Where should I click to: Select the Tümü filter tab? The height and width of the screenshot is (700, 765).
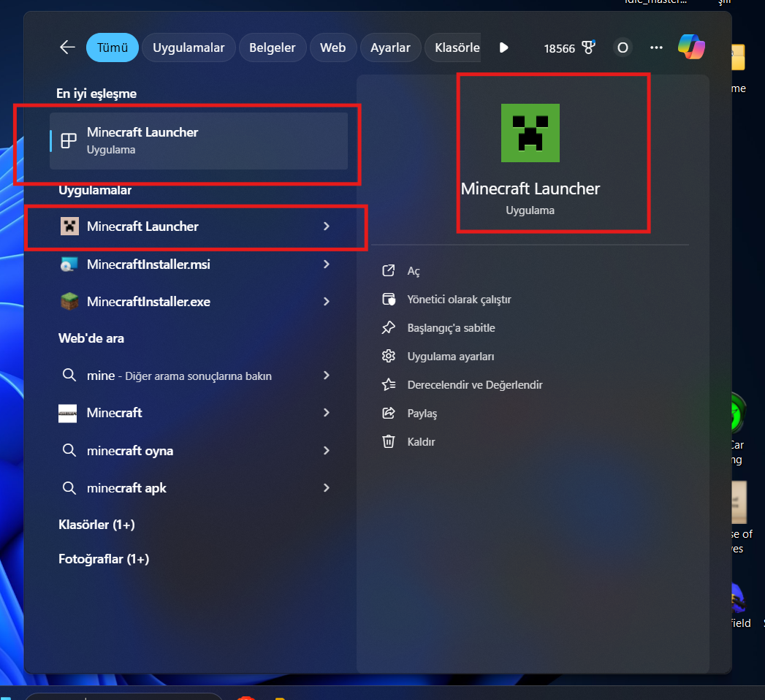click(x=113, y=47)
